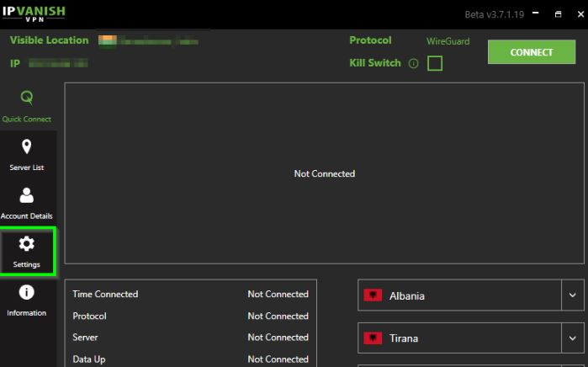Click the Data Up row label
Image resolution: width=588 pixels, height=367 pixels.
89,359
